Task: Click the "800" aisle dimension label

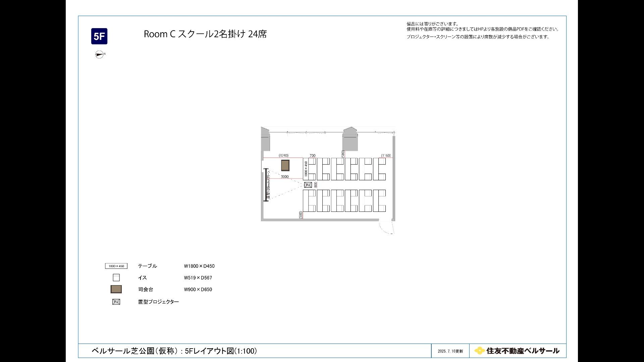Action: (316, 185)
